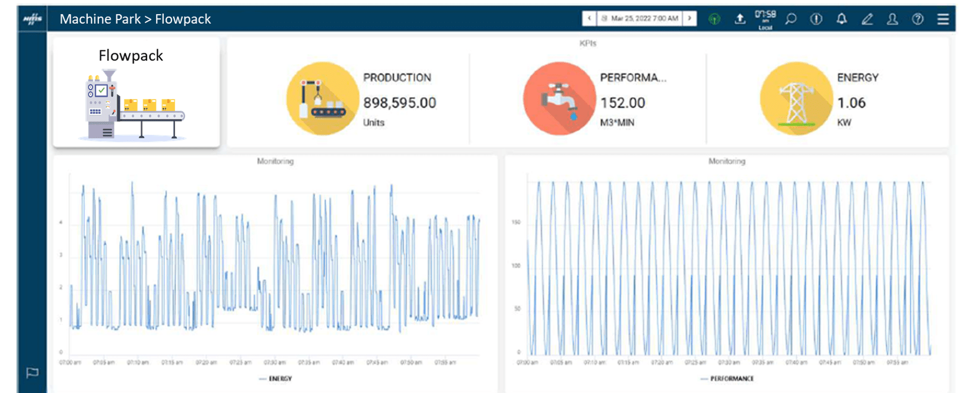Click the app logo in top-left corner
The width and height of the screenshot is (980, 393).
(x=32, y=19)
